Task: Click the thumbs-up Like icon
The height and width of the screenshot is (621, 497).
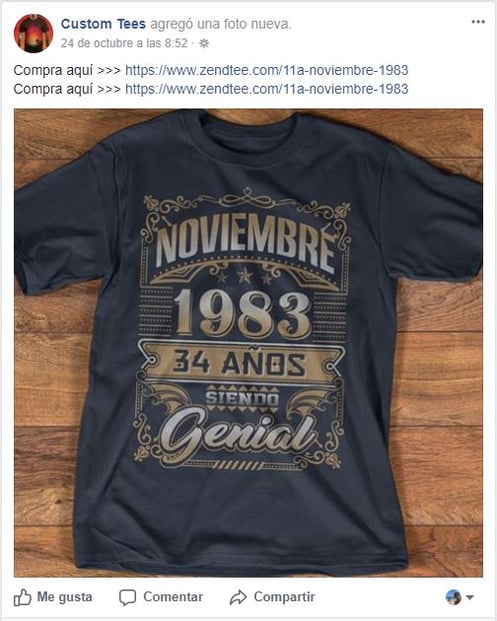Action: [x=23, y=597]
